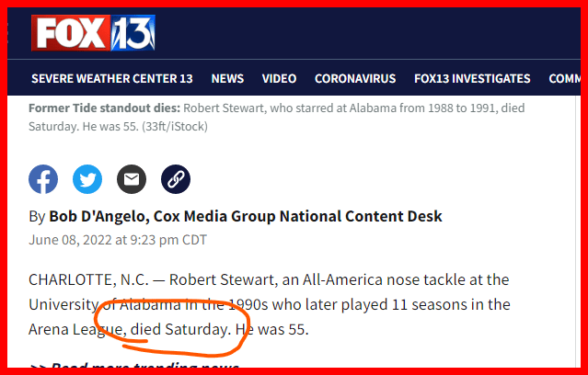Click the partially visible COMM nav item
The height and width of the screenshot is (375, 588).
[x=565, y=78]
